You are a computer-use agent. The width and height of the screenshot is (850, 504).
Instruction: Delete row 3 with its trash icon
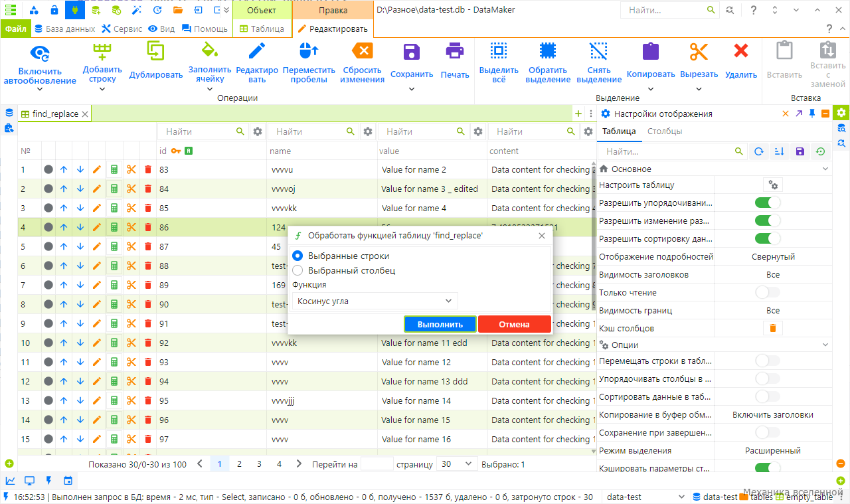[x=148, y=209]
